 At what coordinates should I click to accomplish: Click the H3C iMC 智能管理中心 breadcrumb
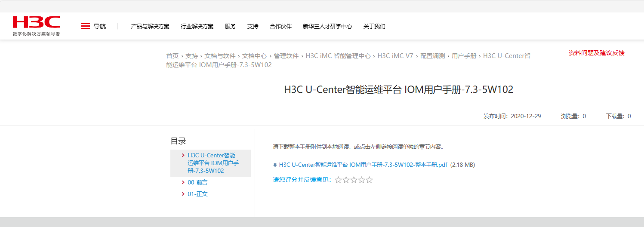338,56
